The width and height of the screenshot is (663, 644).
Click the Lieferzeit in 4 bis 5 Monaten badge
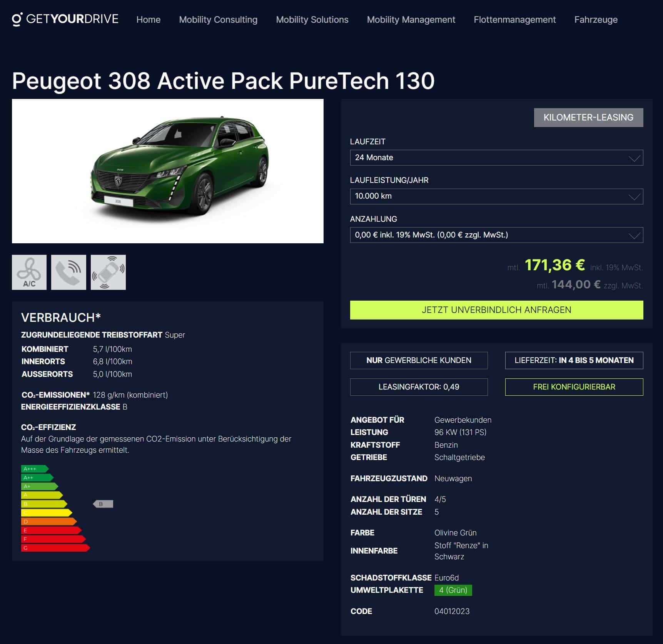tap(574, 360)
